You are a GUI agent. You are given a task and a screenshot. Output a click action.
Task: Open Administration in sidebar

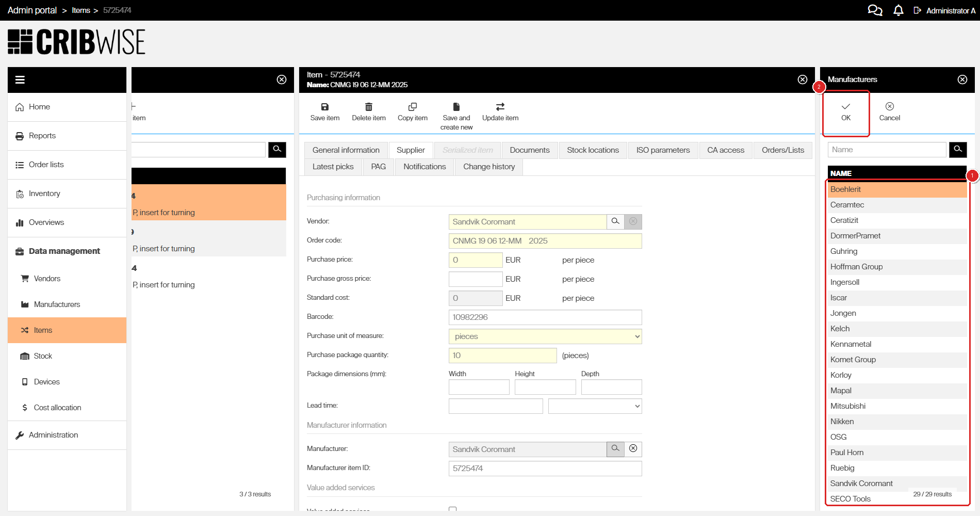click(67, 435)
